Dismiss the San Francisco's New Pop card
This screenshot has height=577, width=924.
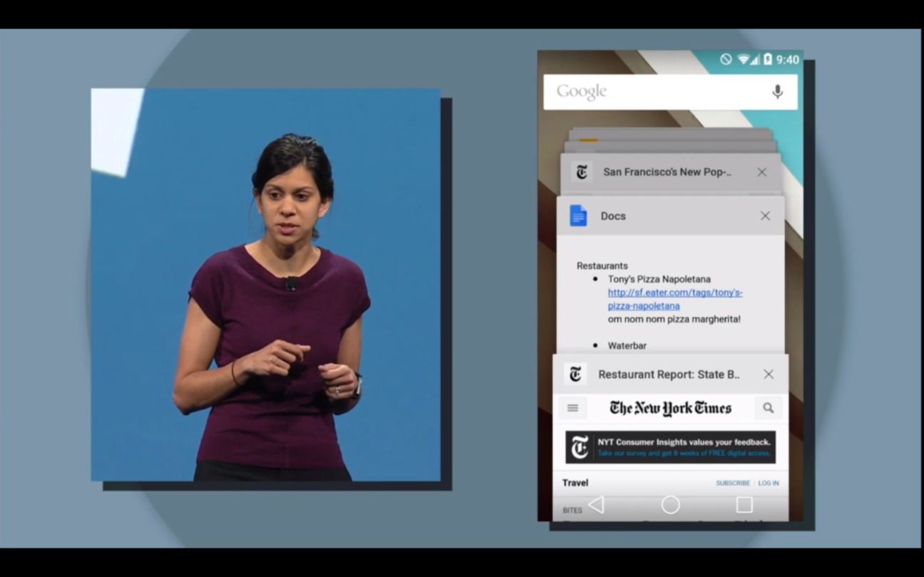[761, 172]
